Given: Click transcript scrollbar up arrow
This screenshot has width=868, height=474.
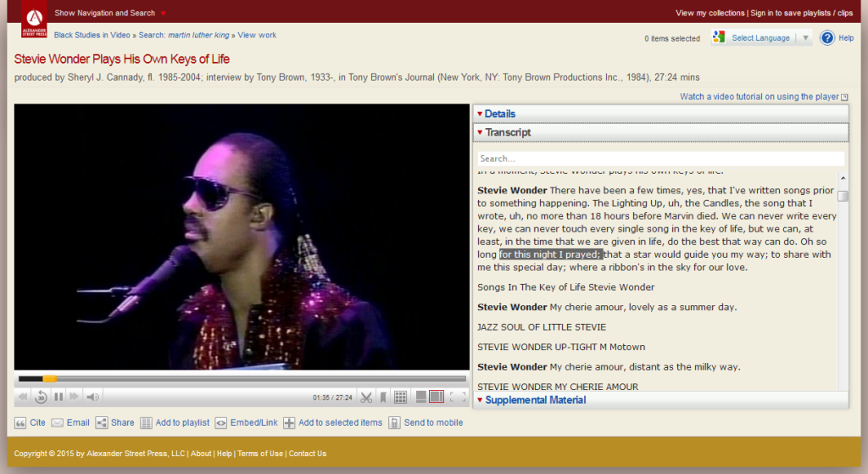Looking at the screenshot, I should point(843,178).
